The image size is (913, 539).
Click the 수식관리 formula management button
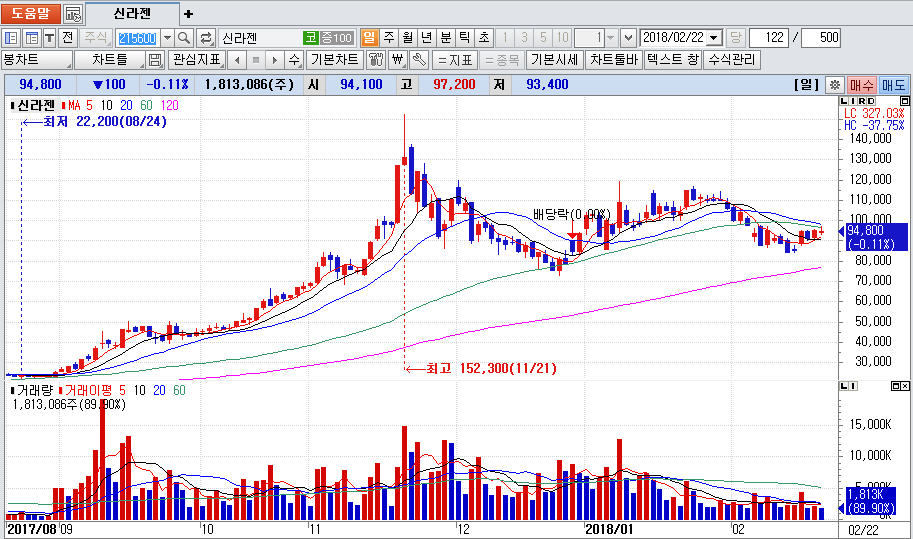731,60
